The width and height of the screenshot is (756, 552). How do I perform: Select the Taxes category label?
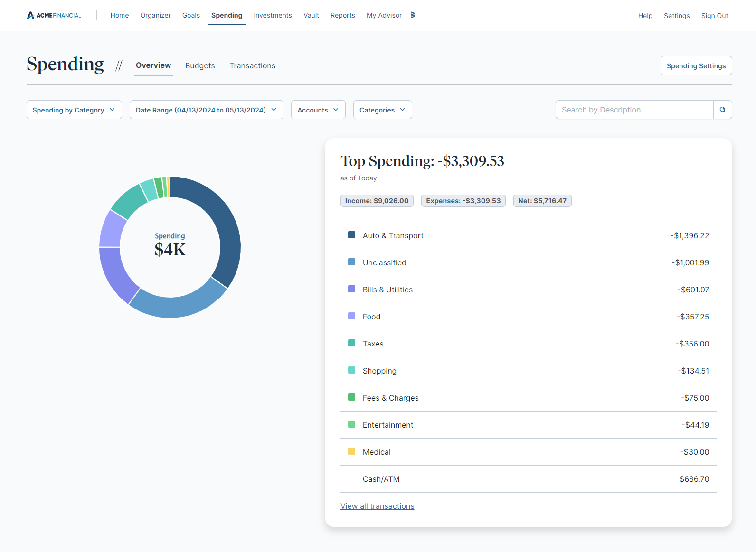click(x=373, y=344)
